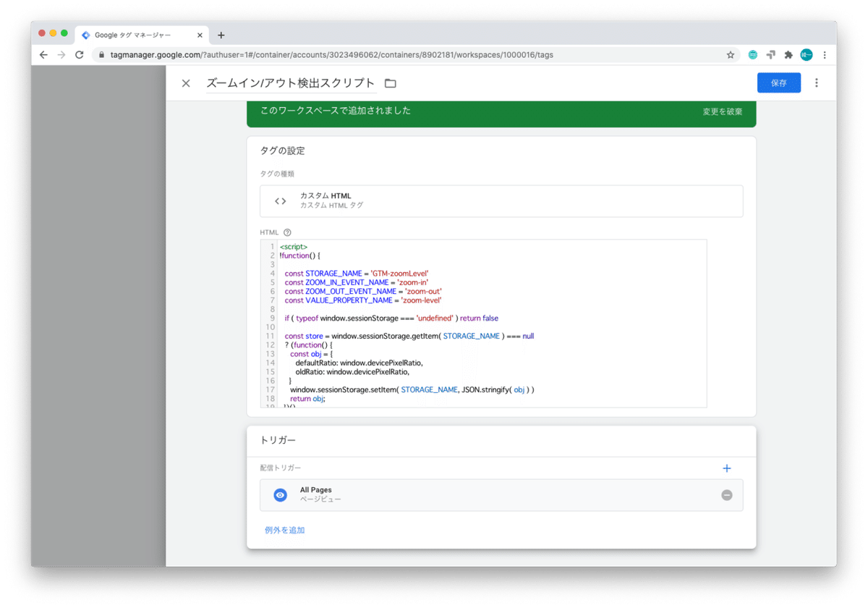Click the second Chrome extension icon in toolbar

(771, 55)
